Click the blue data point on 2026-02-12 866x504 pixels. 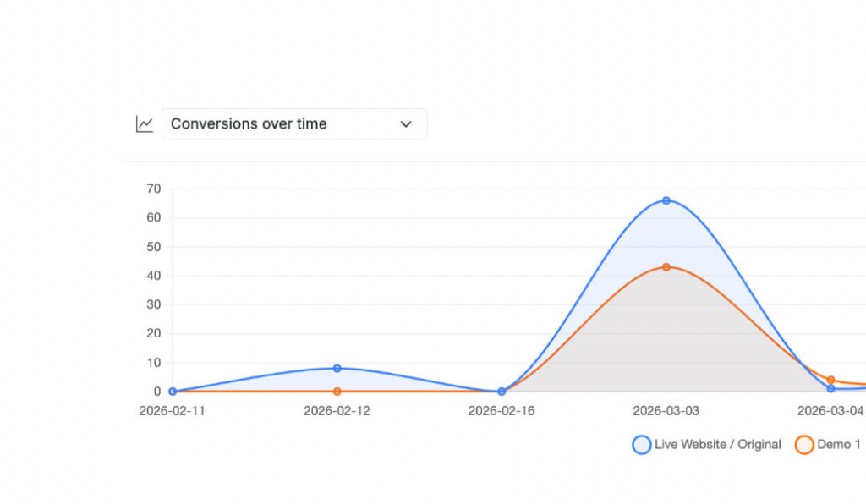pos(337,369)
